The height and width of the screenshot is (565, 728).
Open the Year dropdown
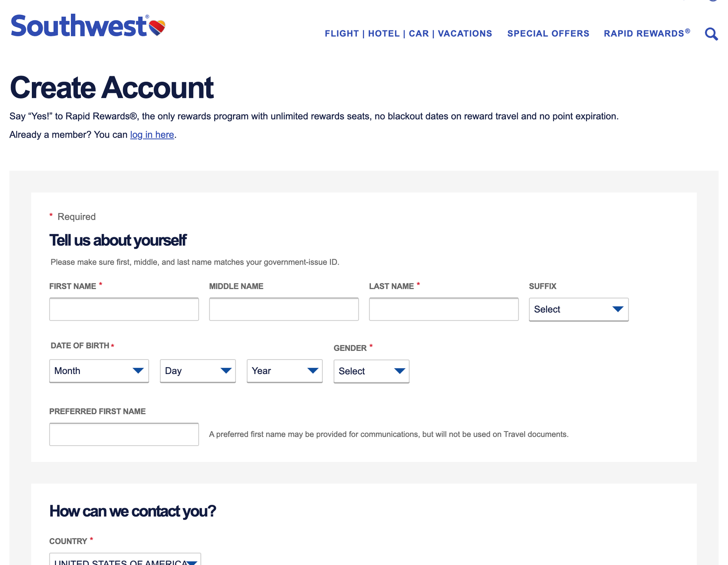point(284,371)
